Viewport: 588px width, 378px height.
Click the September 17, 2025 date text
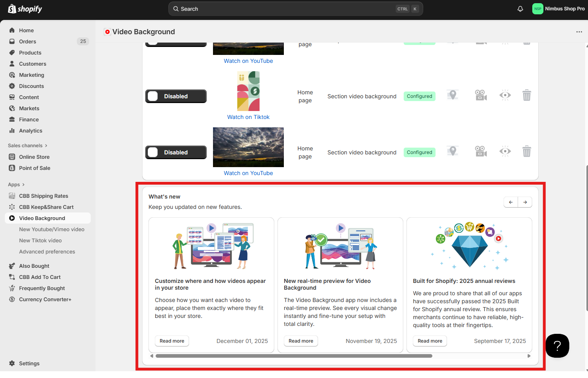click(500, 341)
